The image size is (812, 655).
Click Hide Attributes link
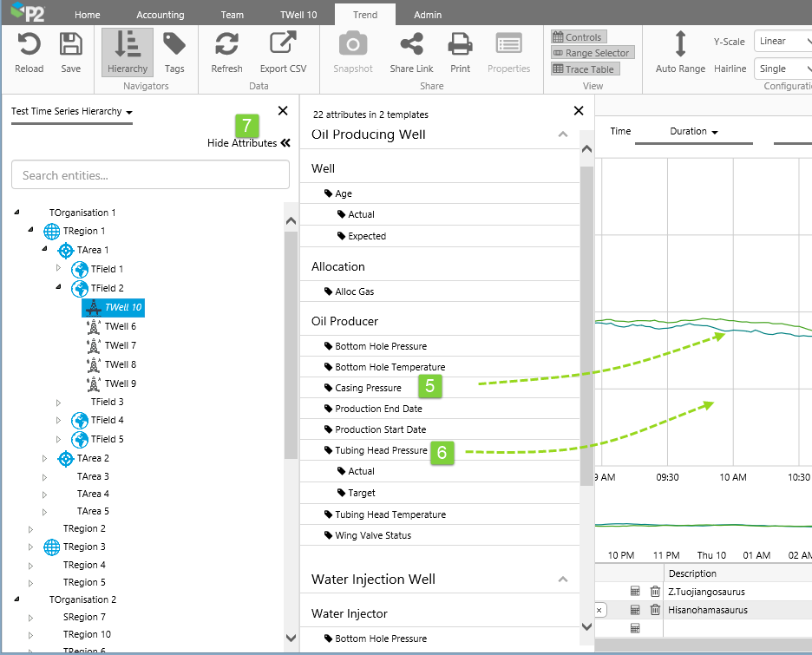[x=248, y=143]
